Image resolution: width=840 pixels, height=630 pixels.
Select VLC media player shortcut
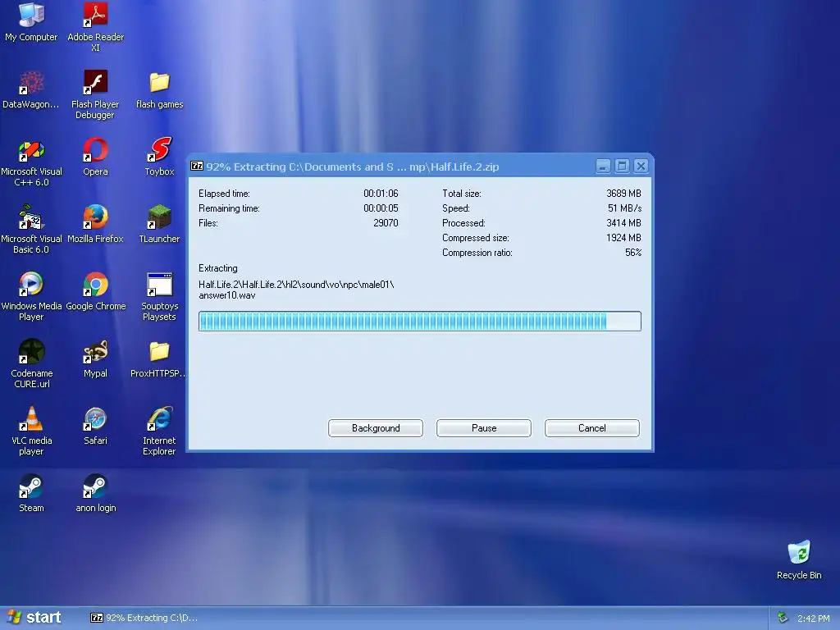31,431
